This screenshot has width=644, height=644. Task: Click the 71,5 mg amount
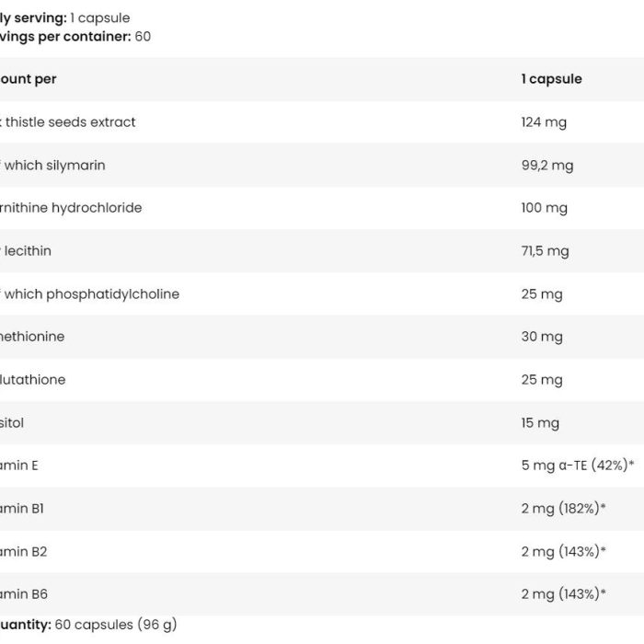[545, 251]
